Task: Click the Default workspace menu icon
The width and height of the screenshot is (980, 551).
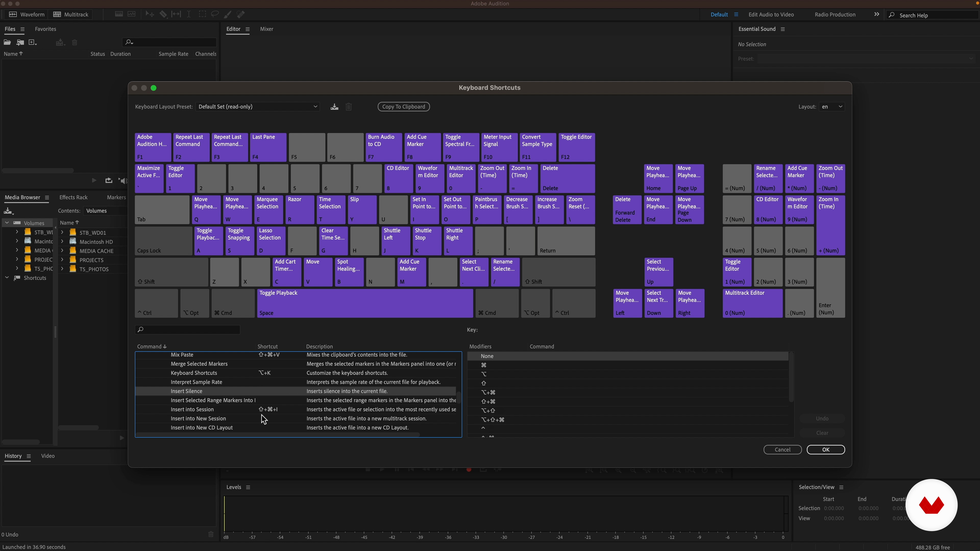Action: pos(736,15)
